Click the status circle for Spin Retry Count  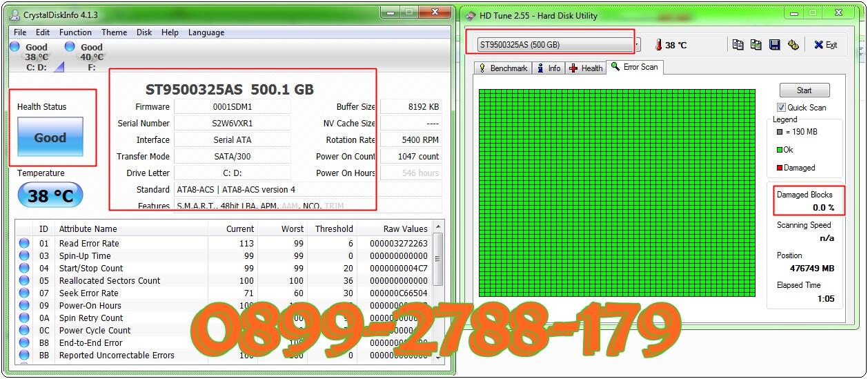[24, 318]
